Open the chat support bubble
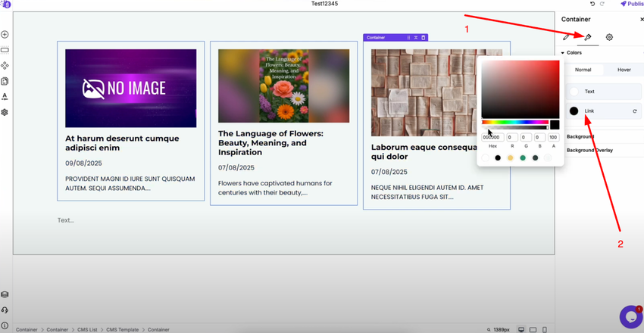 click(x=630, y=316)
